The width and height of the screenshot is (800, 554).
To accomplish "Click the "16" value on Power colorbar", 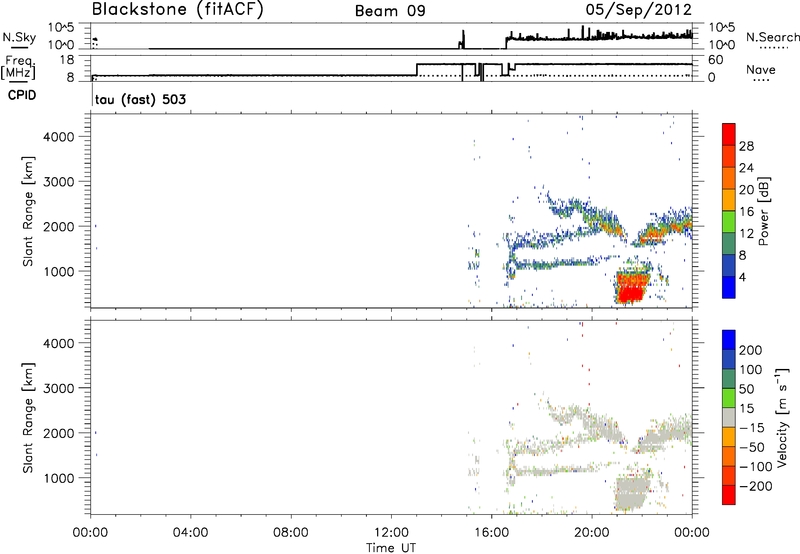I will (x=746, y=212).
